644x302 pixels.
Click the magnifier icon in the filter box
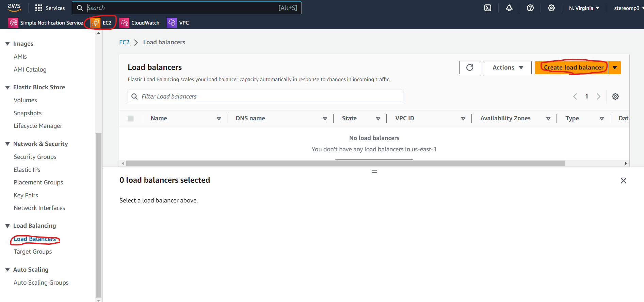pyautogui.click(x=135, y=96)
